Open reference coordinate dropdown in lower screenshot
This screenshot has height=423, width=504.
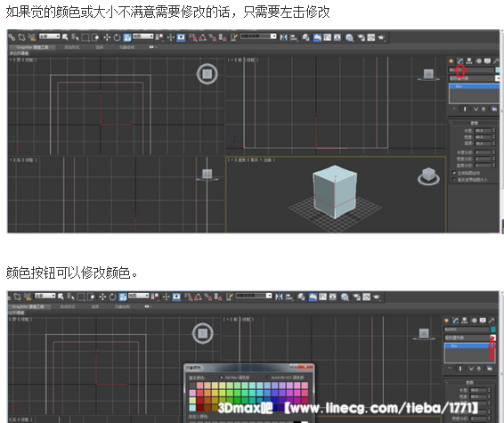click(x=139, y=296)
